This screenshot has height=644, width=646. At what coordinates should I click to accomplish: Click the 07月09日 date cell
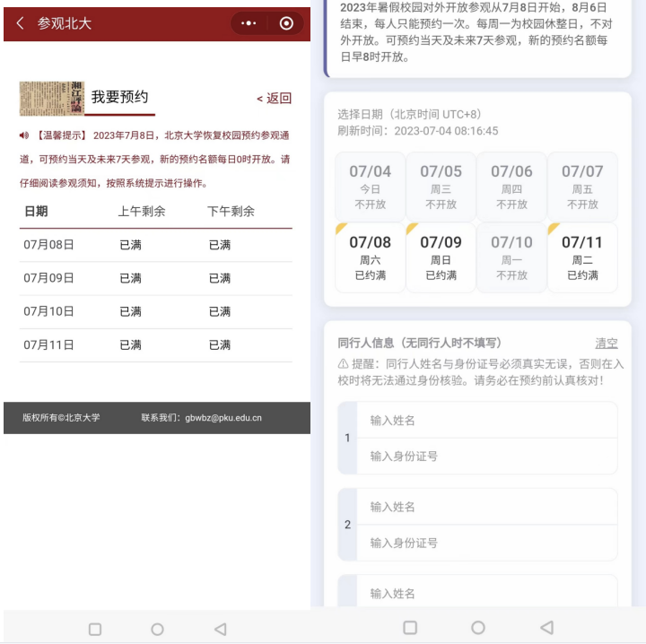point(48,278)
